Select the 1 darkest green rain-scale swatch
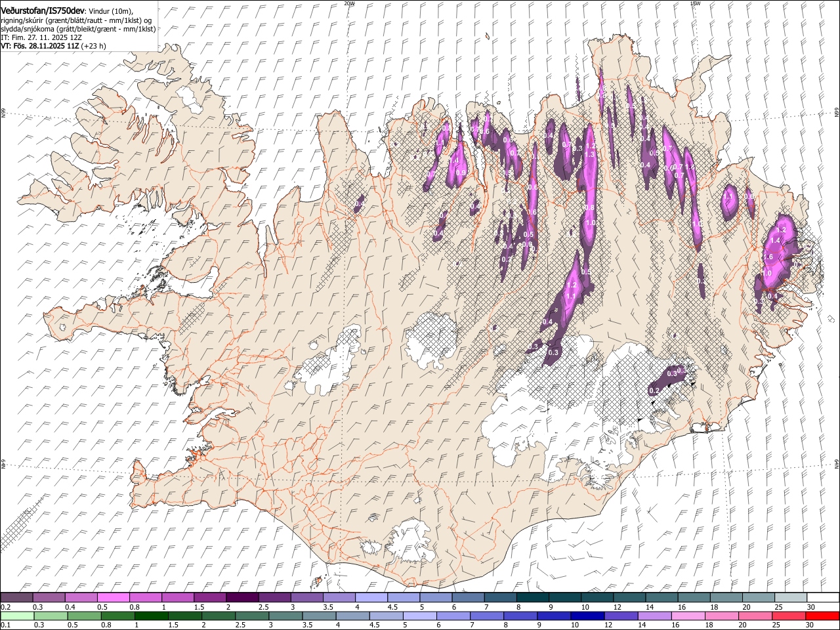 click(x=152, y=616)
